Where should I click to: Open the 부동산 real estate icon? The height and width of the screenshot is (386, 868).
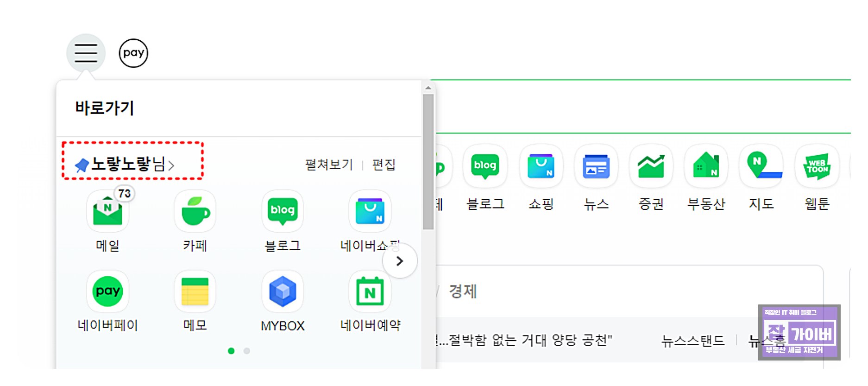click(x=706, y=166)
